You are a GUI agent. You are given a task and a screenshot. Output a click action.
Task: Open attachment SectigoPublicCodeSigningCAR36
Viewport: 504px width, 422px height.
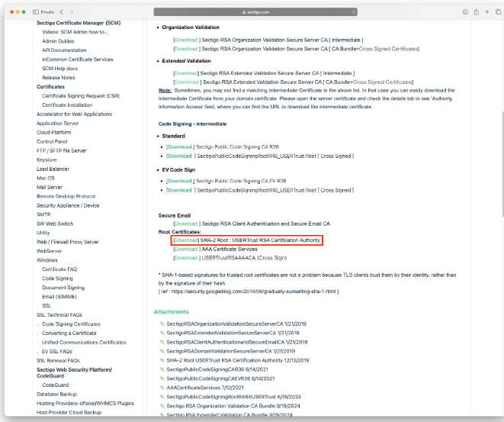[x=217, y=369]
